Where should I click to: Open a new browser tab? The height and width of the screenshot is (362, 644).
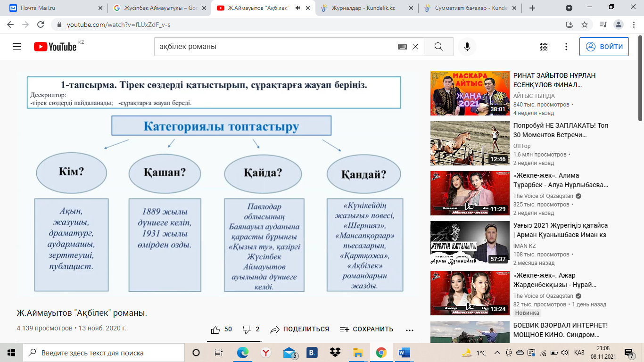532,8
